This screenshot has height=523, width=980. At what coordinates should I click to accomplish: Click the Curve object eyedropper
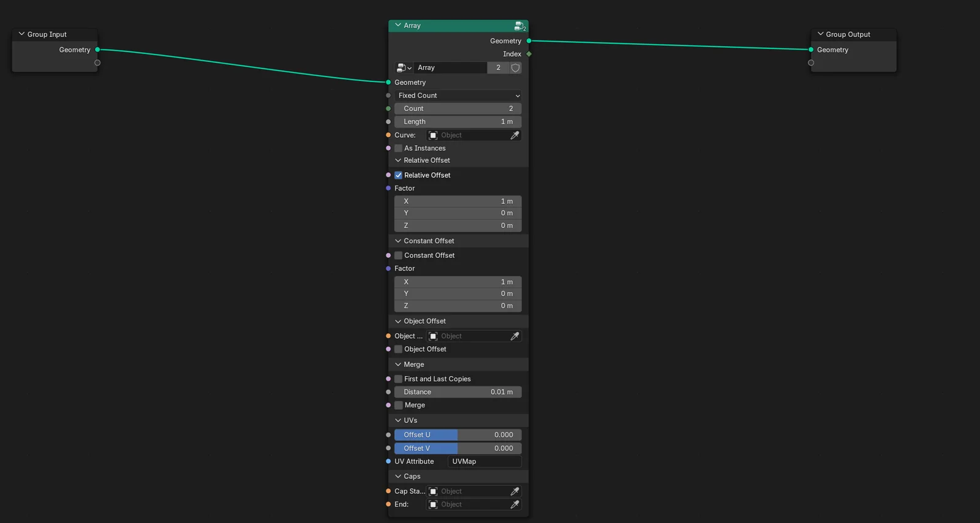point(514,135)
